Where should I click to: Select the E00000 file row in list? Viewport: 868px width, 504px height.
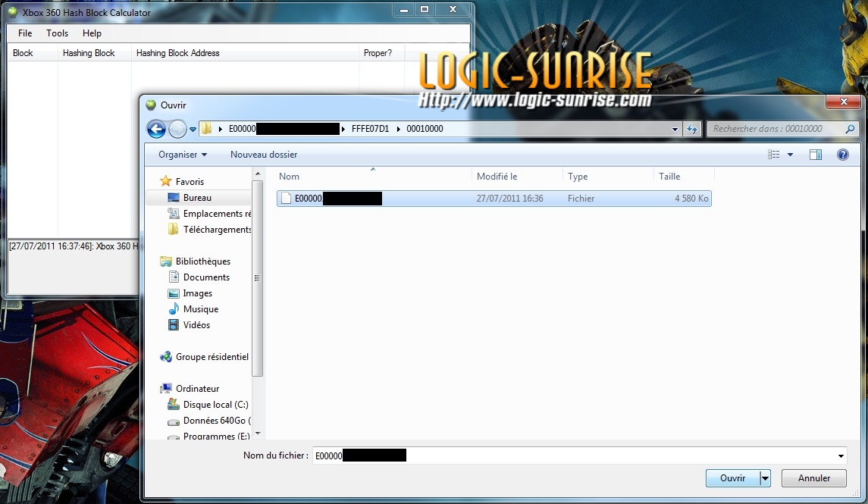pyautogui.click(x=494, y=199)
